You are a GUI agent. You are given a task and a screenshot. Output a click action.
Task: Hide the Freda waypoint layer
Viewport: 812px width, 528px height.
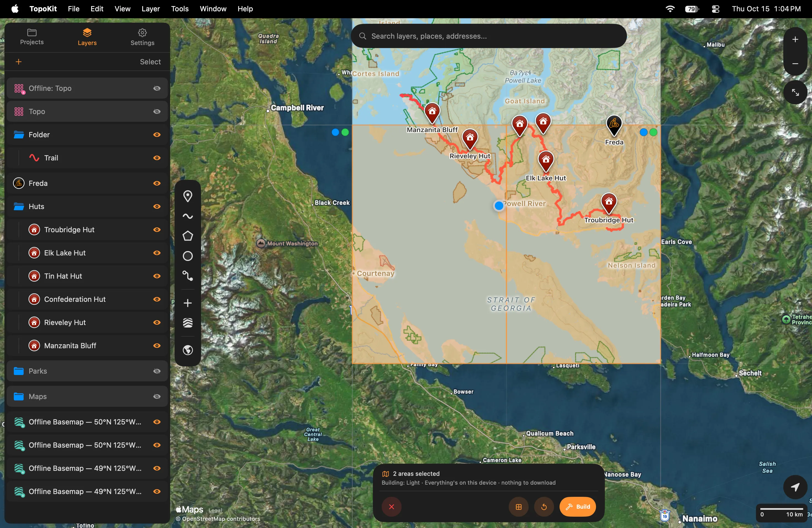[157, 184]
